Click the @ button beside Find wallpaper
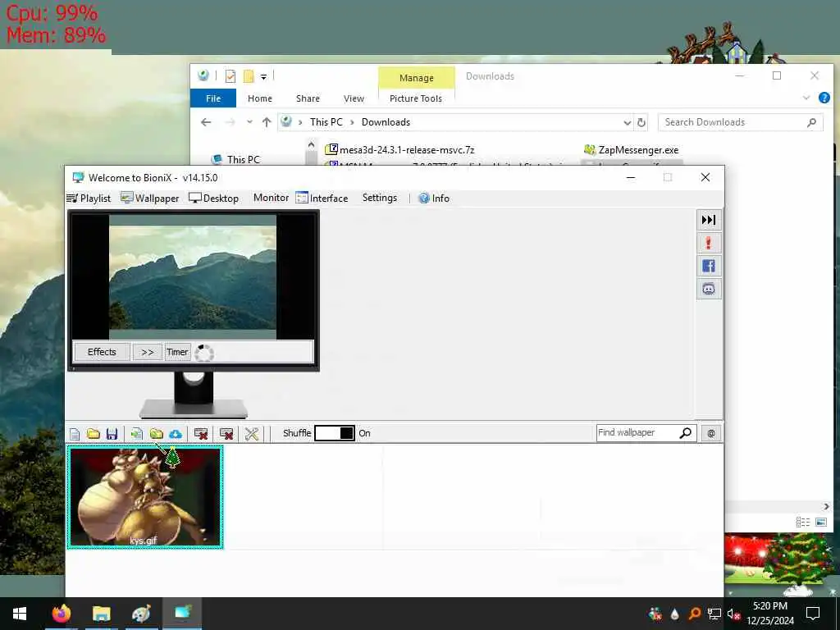 pos(711,433)
